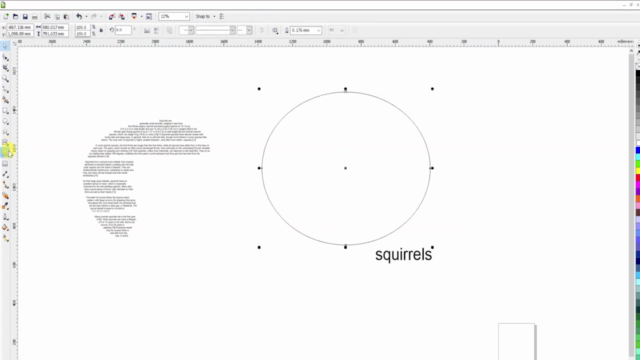Click the shaped paragraph text block
This screenshot has width=640, height=360.
coord(147,178)
